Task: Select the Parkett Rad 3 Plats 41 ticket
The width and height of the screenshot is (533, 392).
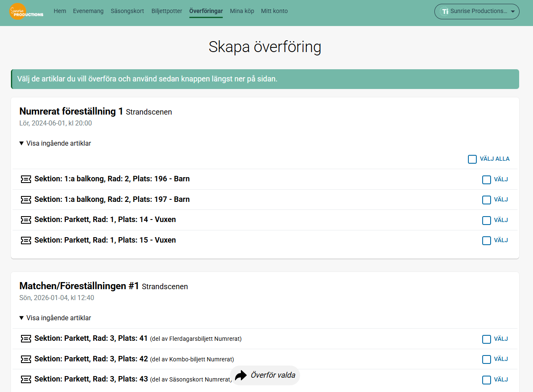Action: 486,339
